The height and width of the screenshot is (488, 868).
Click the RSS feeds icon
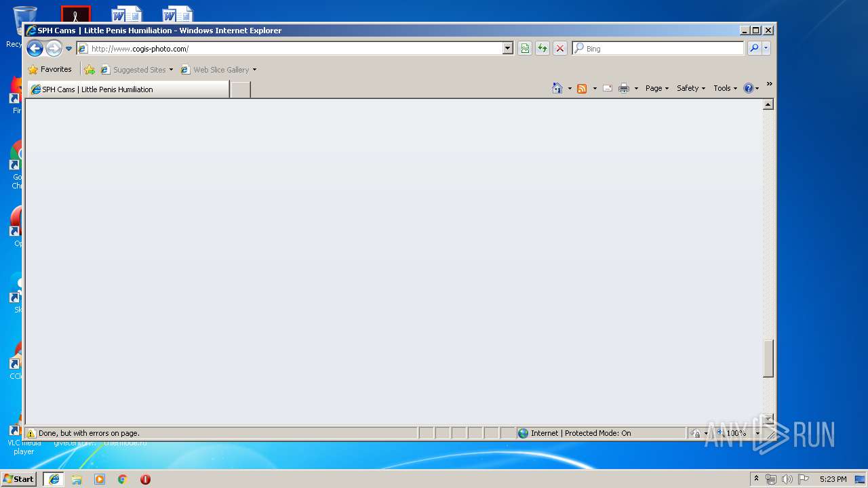pyautogui.click(x=582, y=89)
